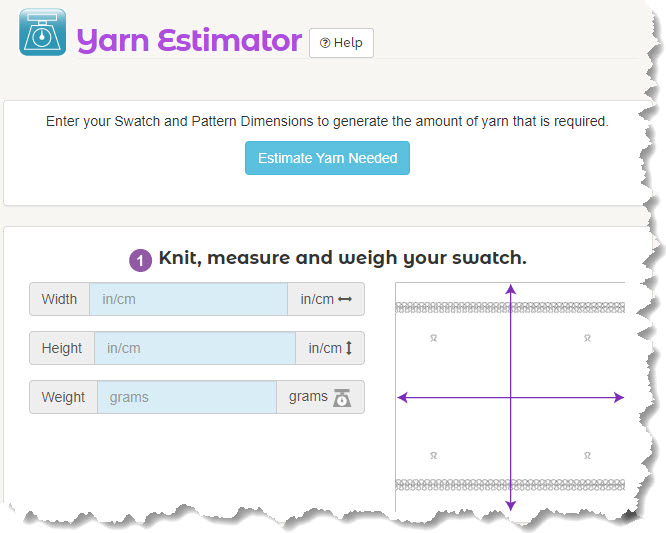
Task: Click the Width field label
Action: (x=60, y=299)
